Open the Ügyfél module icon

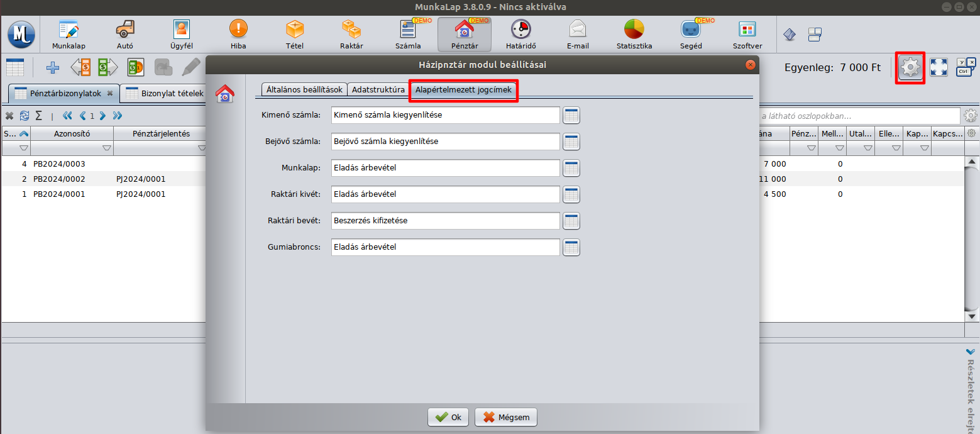click(181, 34)
